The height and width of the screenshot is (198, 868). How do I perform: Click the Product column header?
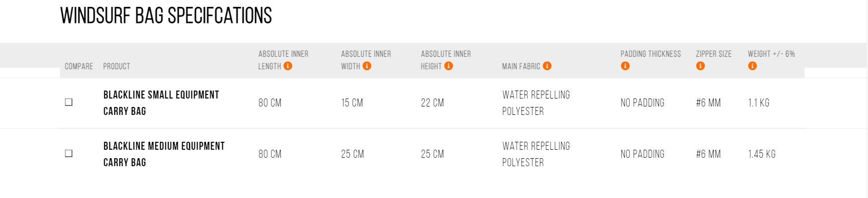pos(117,66)
